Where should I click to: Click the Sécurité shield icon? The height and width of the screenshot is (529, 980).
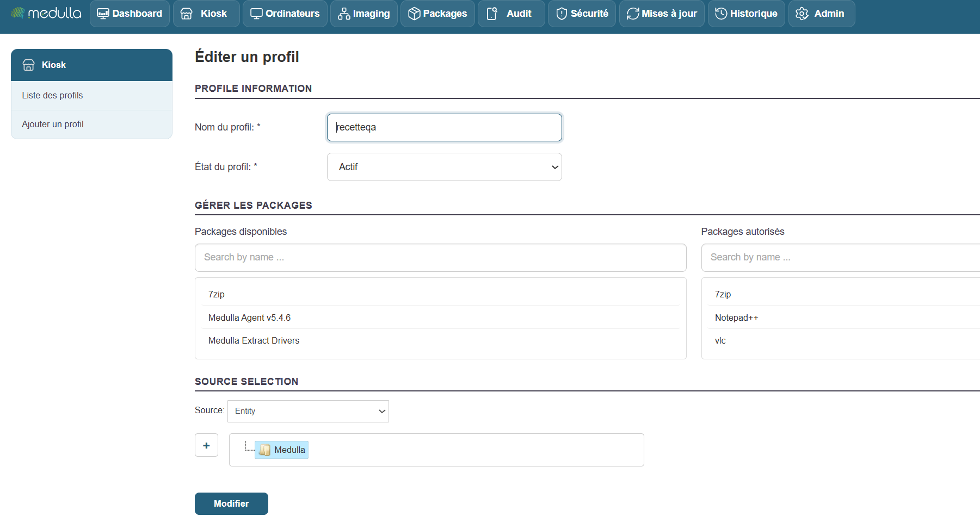[562, 14]
